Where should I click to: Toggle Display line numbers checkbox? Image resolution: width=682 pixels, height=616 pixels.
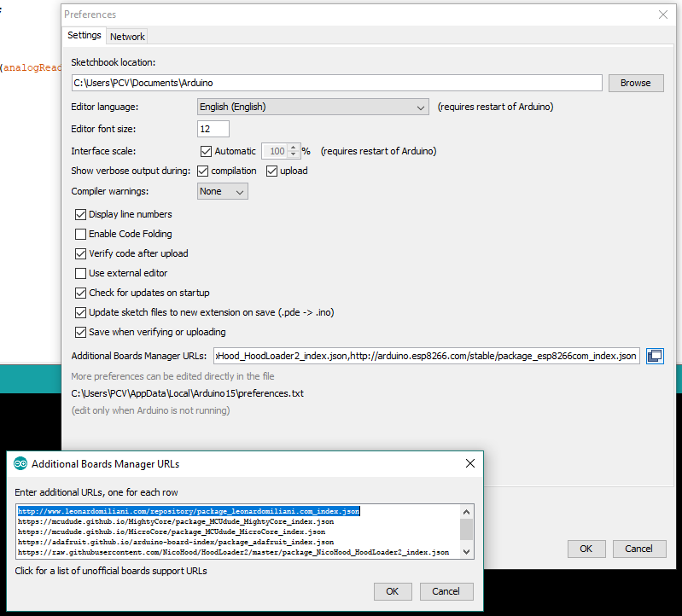coord(80,214)
